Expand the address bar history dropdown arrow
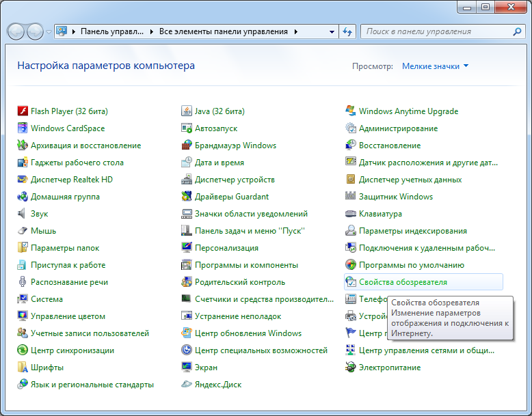Viewport: 532px width, 416px height. click(332, 32)
